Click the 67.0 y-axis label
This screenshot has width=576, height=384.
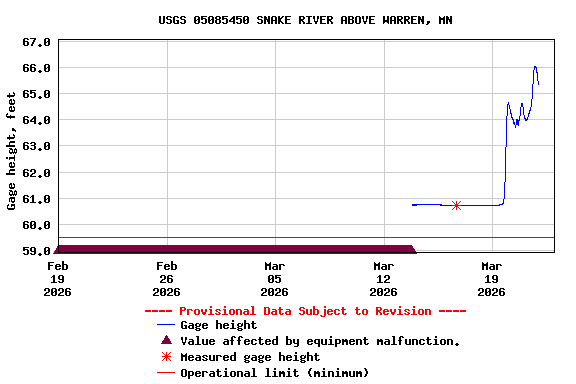tap(36, 42)
